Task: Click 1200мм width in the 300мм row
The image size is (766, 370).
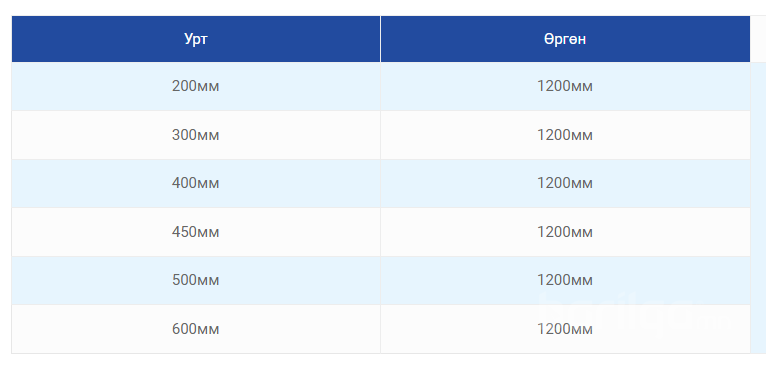Action: 565,135
